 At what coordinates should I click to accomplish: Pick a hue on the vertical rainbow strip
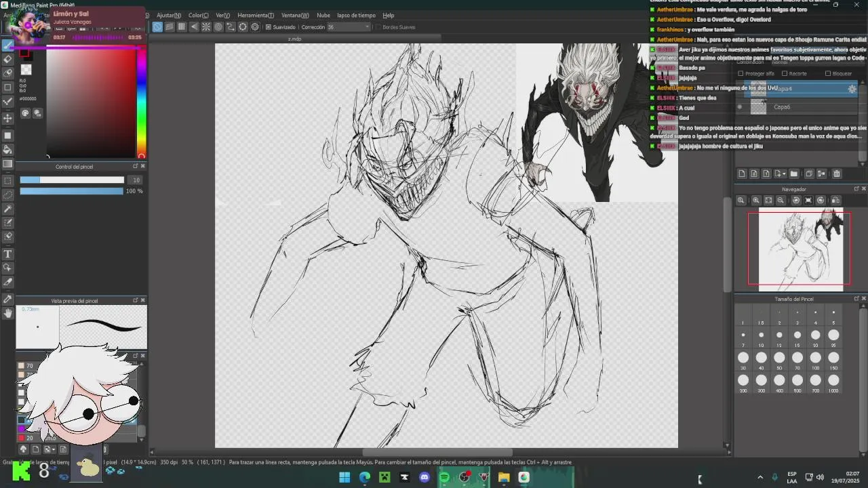coord(141,102)
